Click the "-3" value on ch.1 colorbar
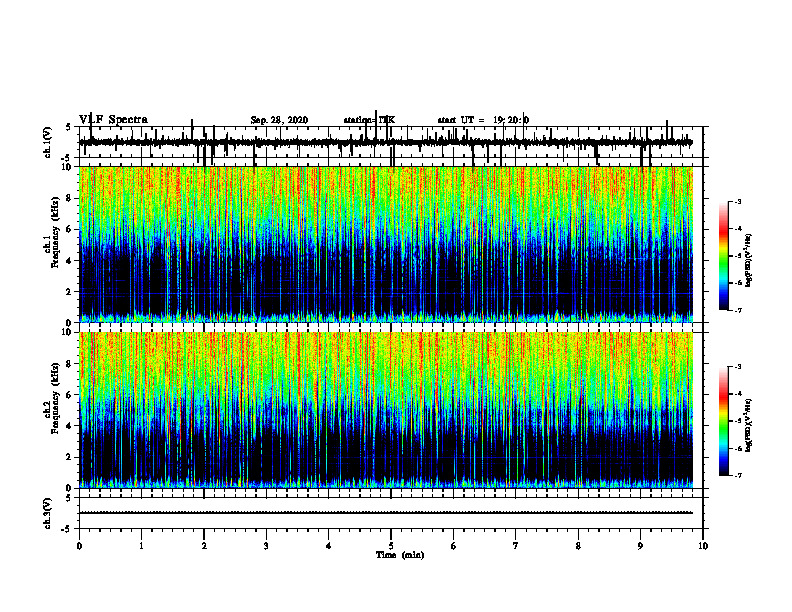Image resolution: width=792 pixels, height=612 pixels. (738, 201)
